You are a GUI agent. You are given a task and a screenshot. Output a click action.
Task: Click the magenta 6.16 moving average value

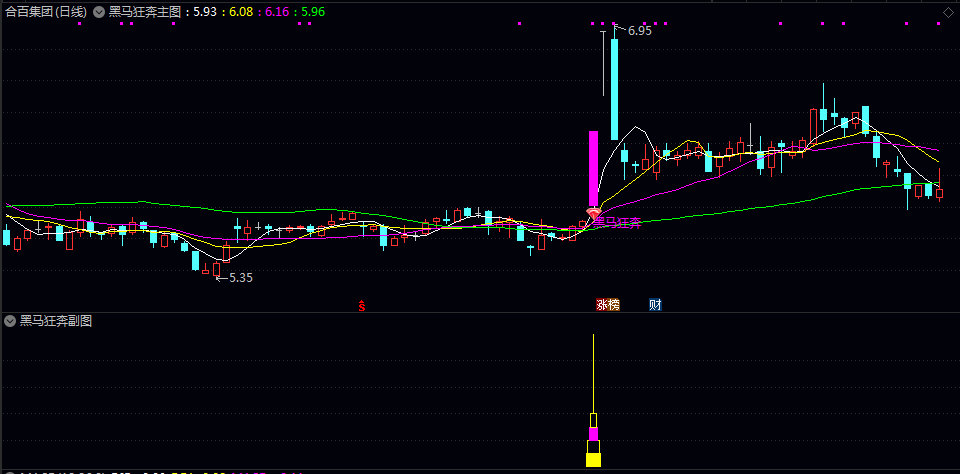pyautogui.click(x=277, y=12)
